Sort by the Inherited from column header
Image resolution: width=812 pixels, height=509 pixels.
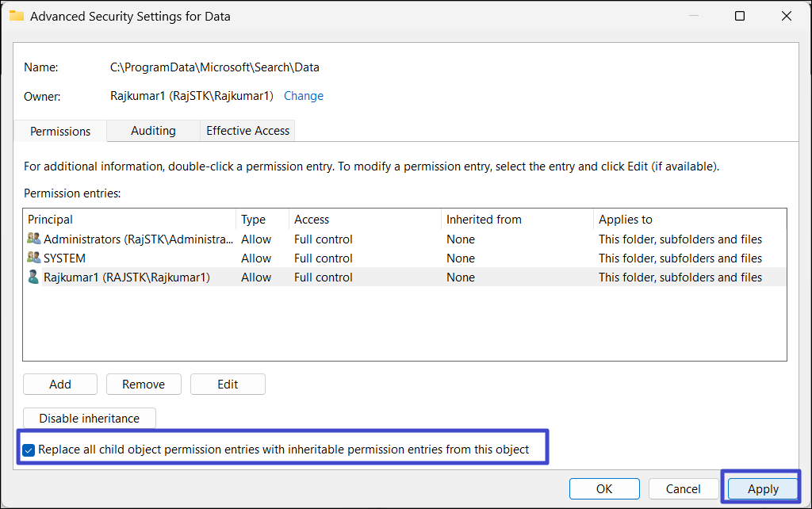[484, 220]
